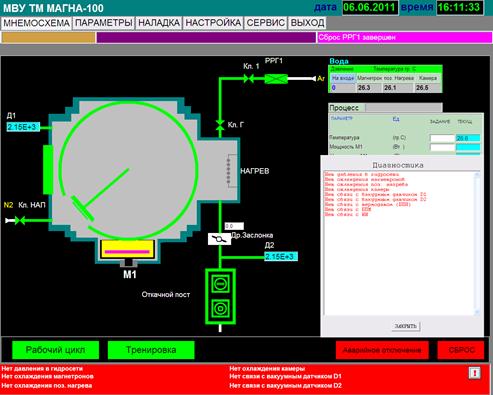Viewport: 493px width, 395px height.
Task: Click the throttle position value field
Action: 234,226
